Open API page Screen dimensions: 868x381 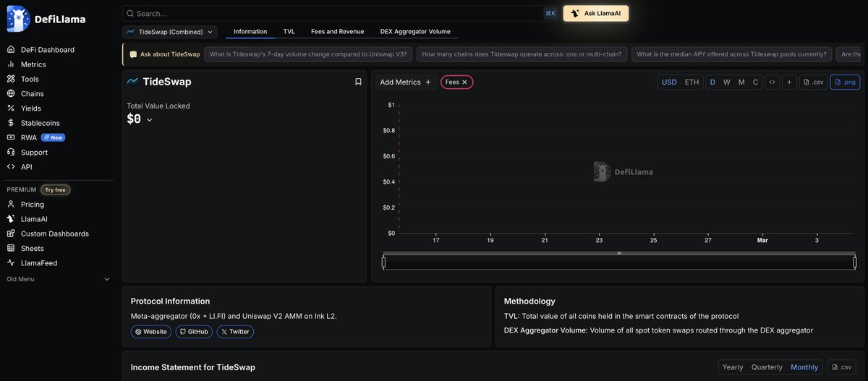click(20, 167)
